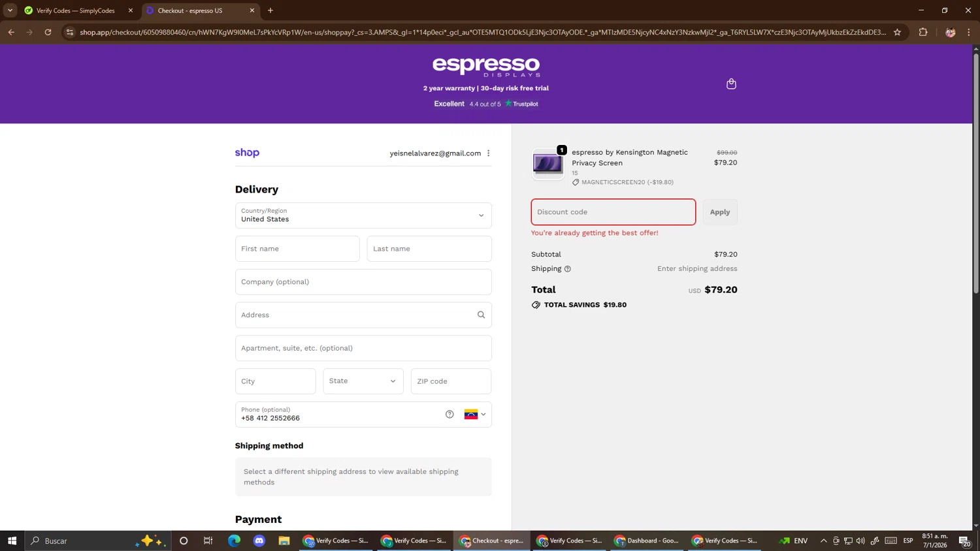Click the Last name field
The image size is (980, 551).
click(429, 249)
